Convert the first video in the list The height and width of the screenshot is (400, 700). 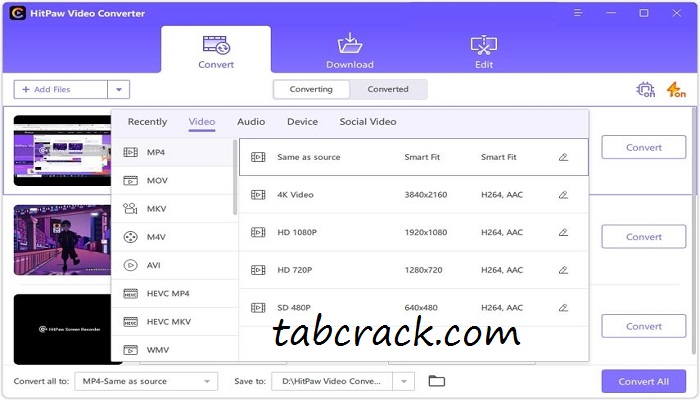tap(643, 147)
